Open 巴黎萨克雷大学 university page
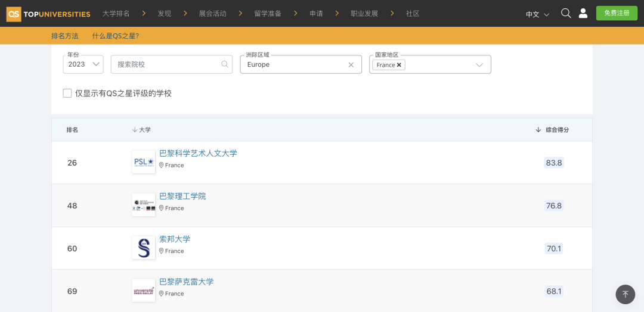Screen dimensions: 644x312 pos(187,282)
